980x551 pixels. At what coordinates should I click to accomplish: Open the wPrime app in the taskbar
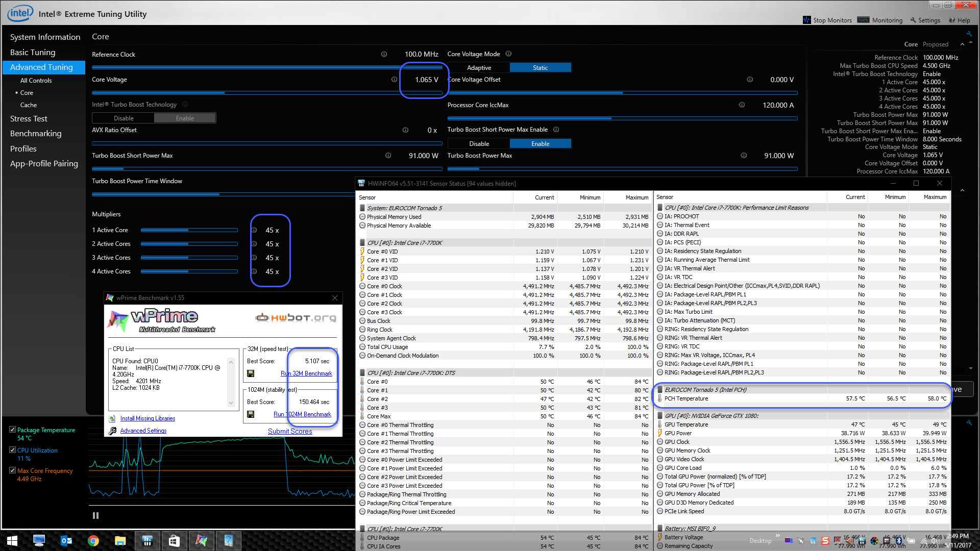click(201, 540)
